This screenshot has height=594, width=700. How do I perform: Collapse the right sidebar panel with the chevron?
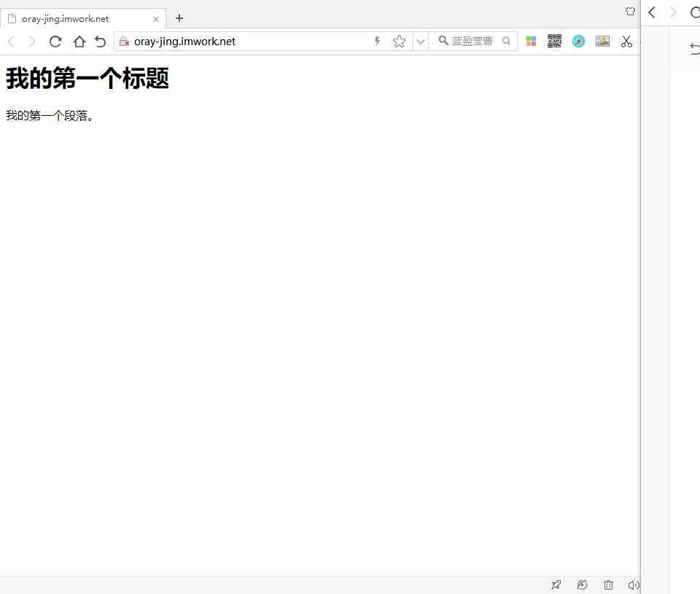(x=651, y=12)
